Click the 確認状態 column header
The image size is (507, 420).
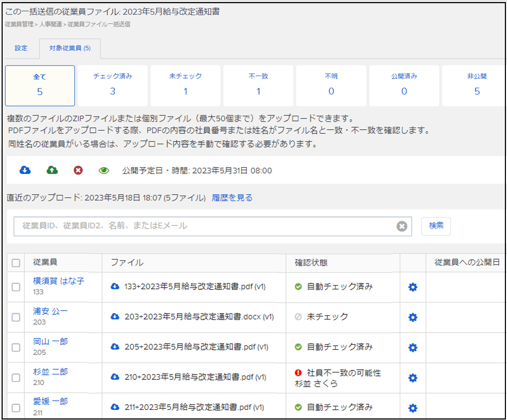click(x=311, y=262)
